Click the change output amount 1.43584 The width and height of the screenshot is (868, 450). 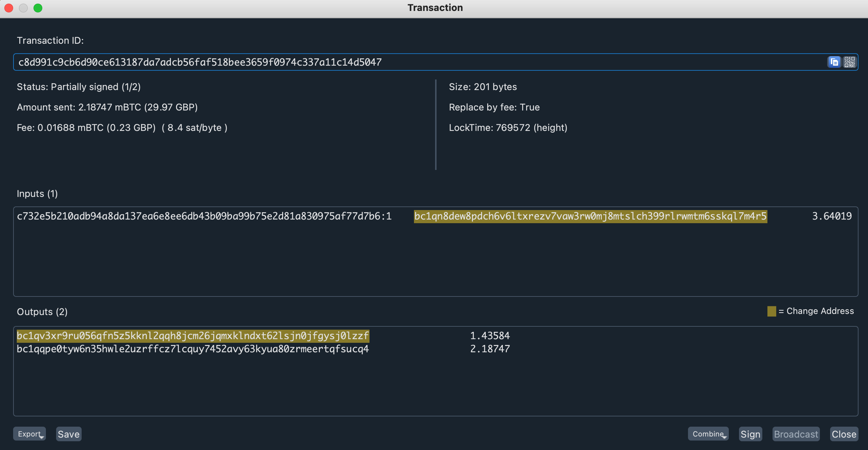490,335
